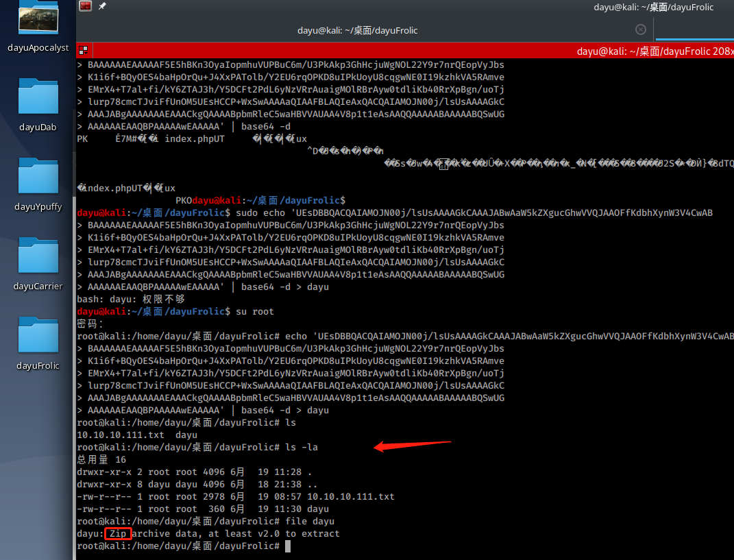Viewport: 734px width, 560px height.
Task: Click the 'file dayu' command line text
Action: [x=310, y=521]
